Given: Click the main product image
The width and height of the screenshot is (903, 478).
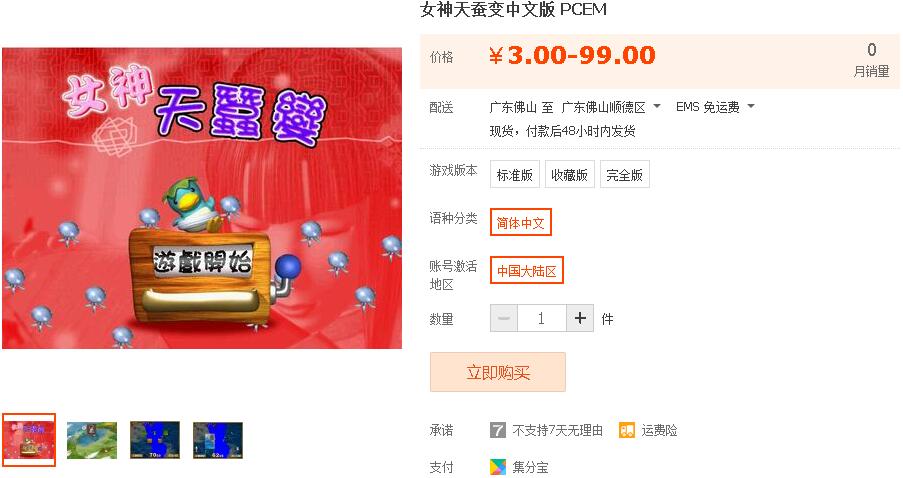Looking at the screenshot, I should coord(202,198).
